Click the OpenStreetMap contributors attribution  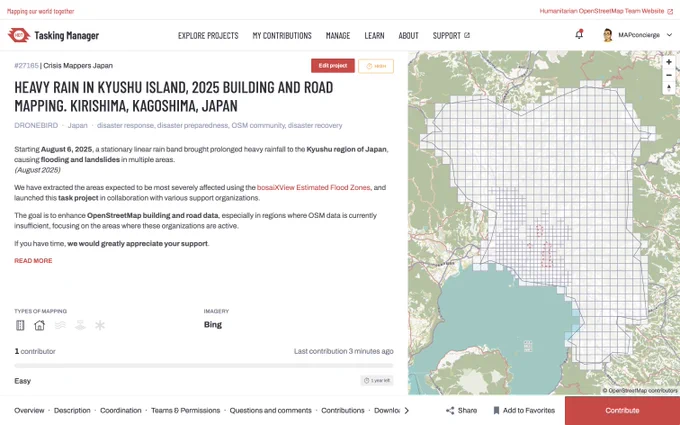[x=640, y=390]
